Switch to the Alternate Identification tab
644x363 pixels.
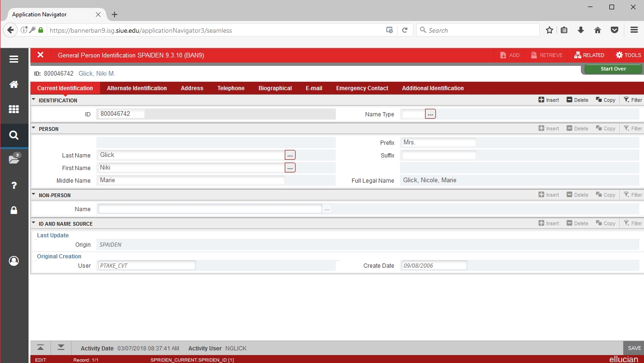[137, 88]
